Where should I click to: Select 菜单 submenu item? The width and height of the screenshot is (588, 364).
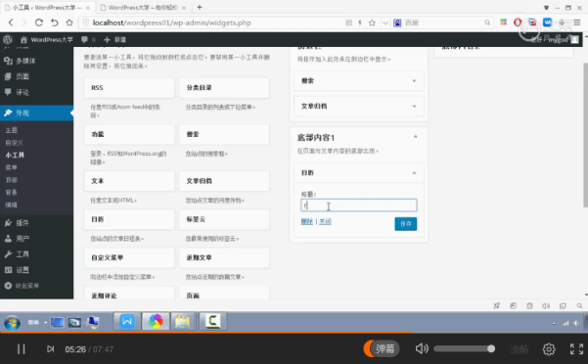pos(11,167)
